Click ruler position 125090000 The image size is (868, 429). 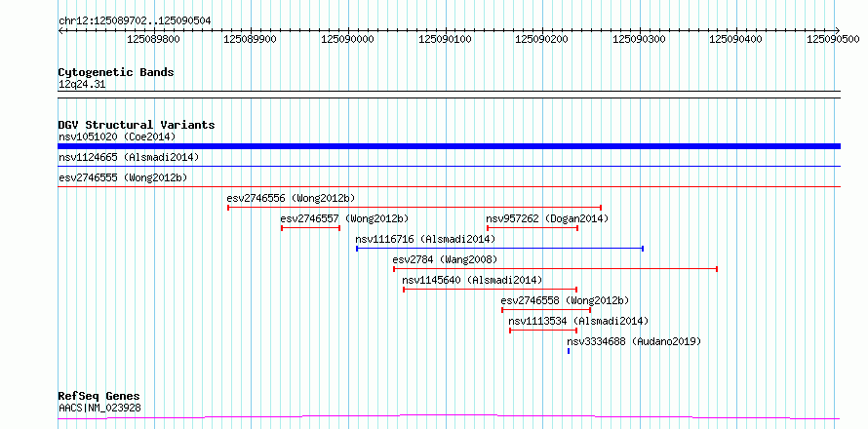(347, 39)
